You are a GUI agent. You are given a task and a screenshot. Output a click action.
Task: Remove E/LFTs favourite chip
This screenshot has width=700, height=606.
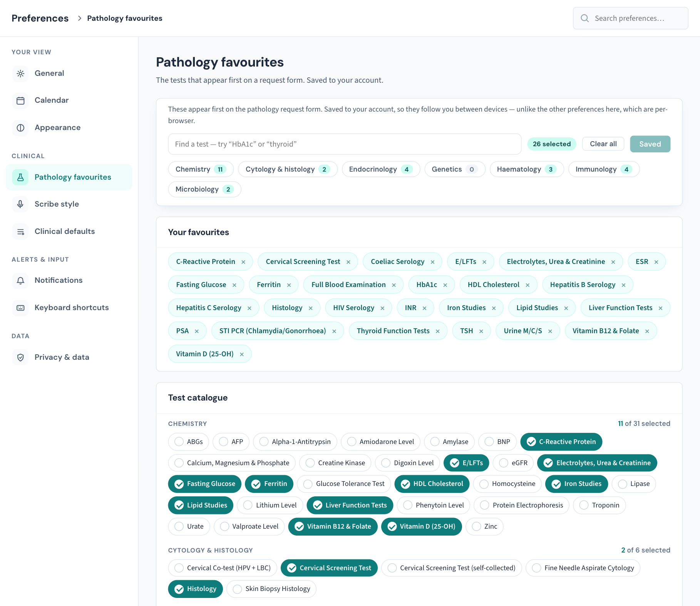[484, 262]
